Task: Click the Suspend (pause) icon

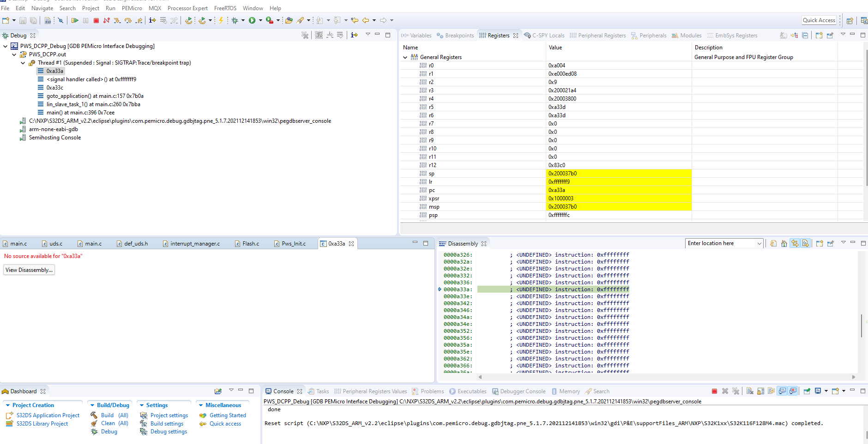Action: pos(85,20)
